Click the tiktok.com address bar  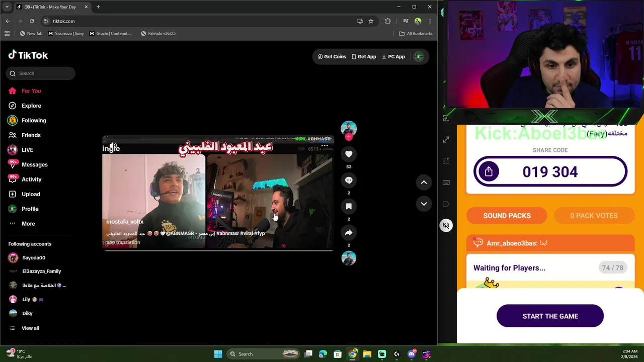click(x=201, y=21)
